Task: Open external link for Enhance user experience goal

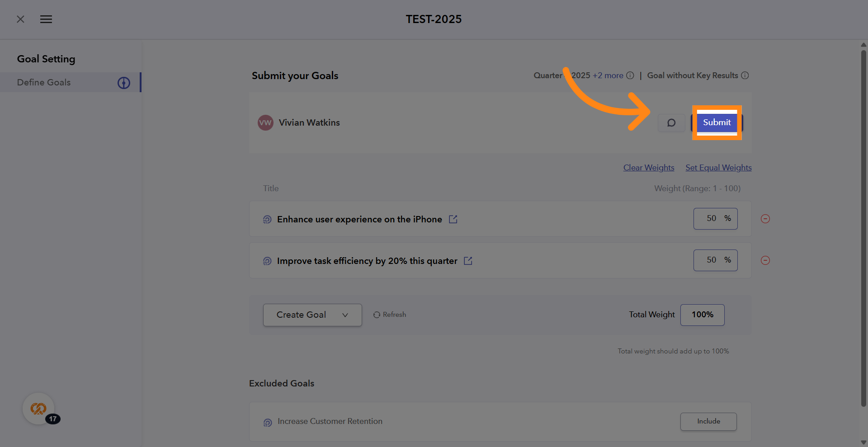Action: coord(453,219)
